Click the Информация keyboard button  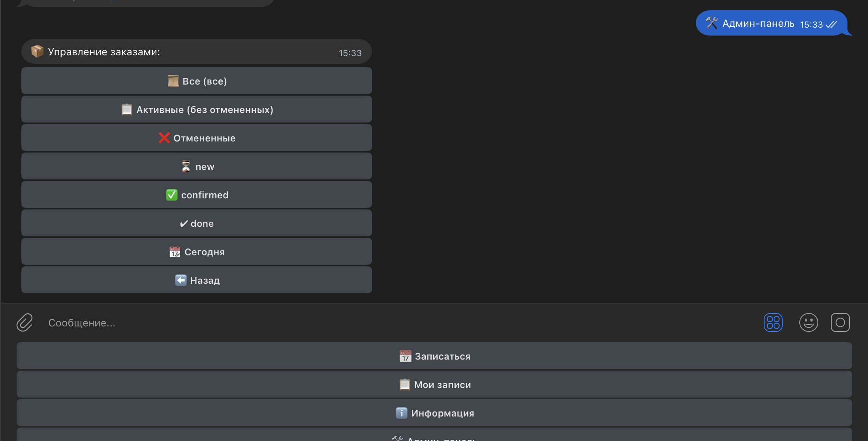(434, 413)
